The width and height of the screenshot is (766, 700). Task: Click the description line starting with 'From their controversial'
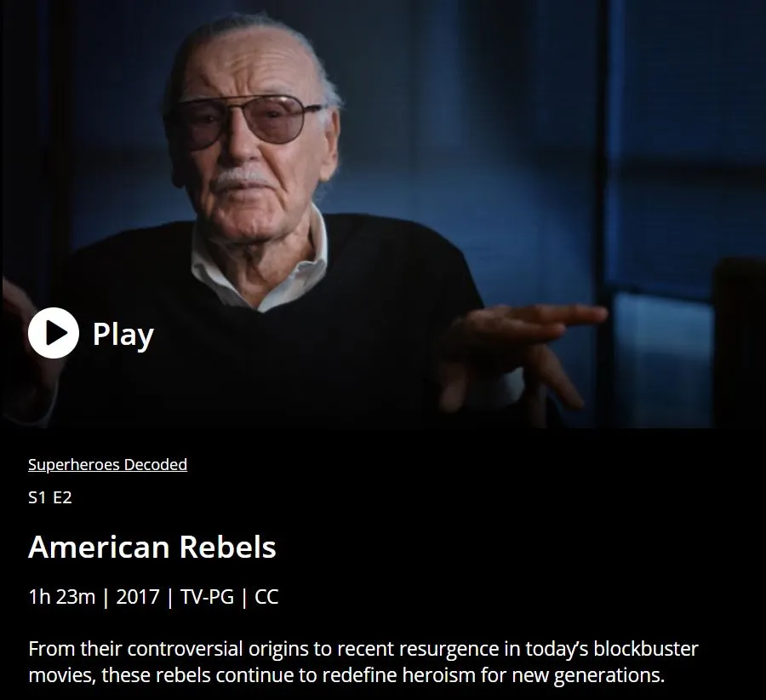pos(363,649)
